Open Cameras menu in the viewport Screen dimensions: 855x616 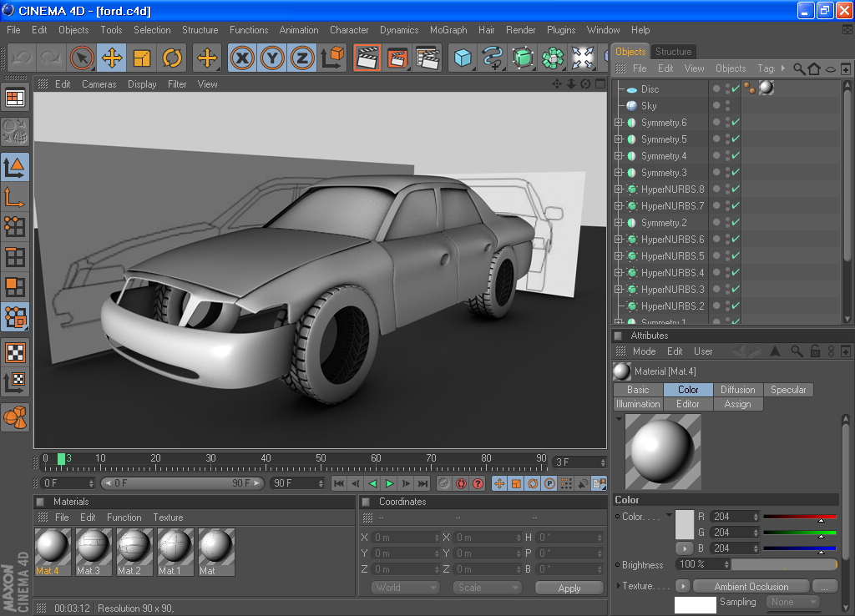click(99, 84)
